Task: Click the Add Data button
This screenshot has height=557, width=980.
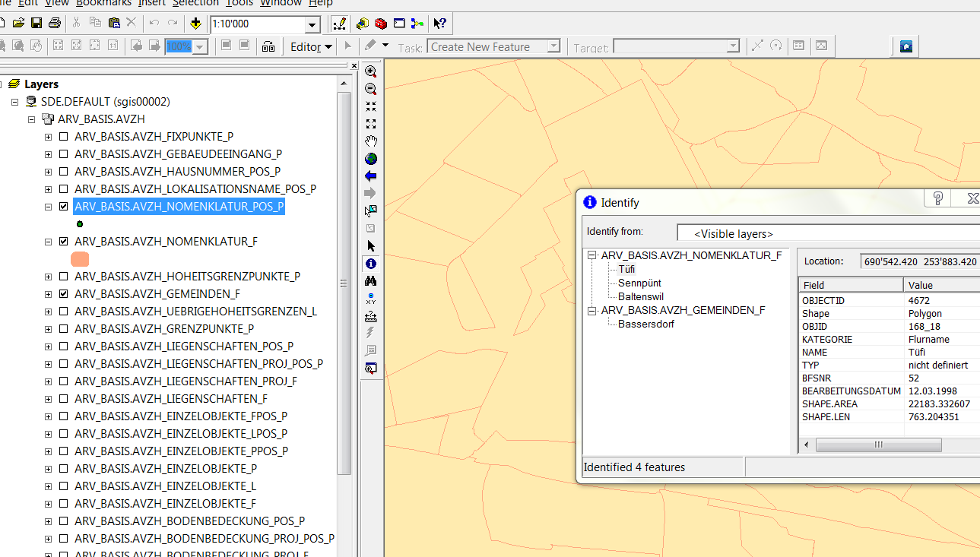Action: 195,24
